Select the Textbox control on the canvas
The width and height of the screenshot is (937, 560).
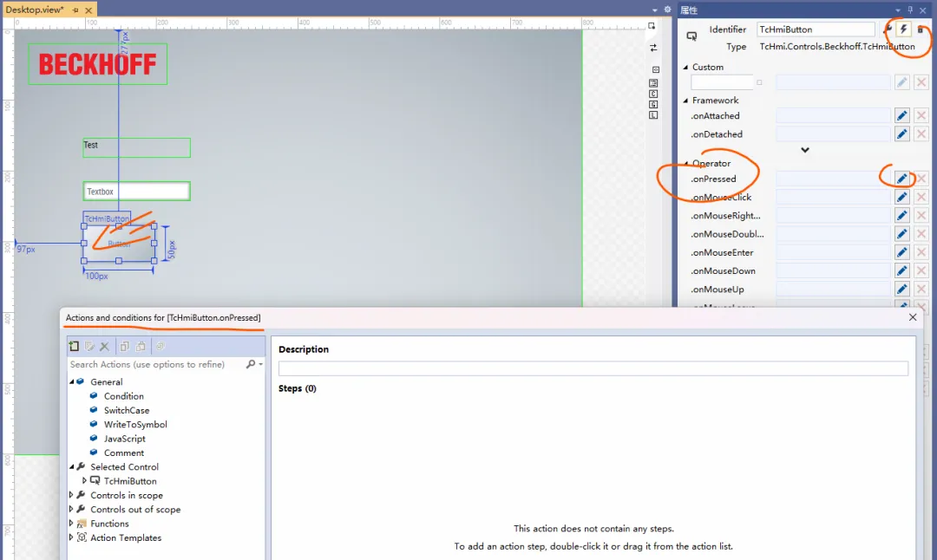coord(136,191)
